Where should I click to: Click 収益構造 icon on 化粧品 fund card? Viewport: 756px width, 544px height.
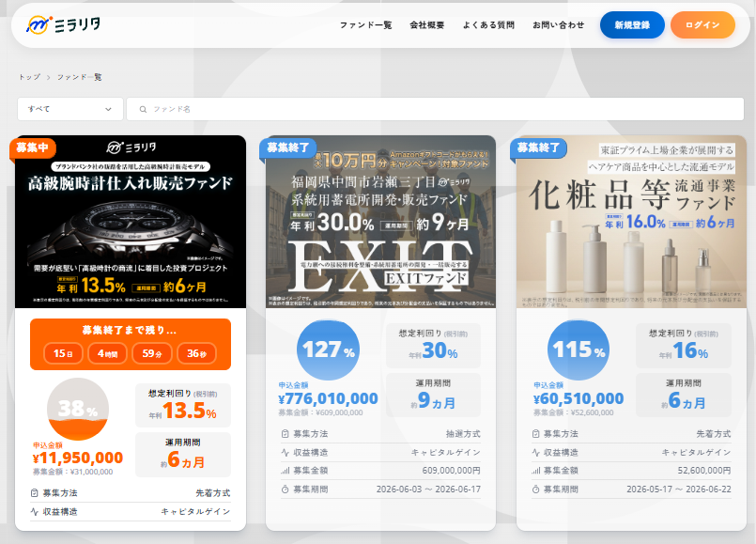[x=535, y=452]
